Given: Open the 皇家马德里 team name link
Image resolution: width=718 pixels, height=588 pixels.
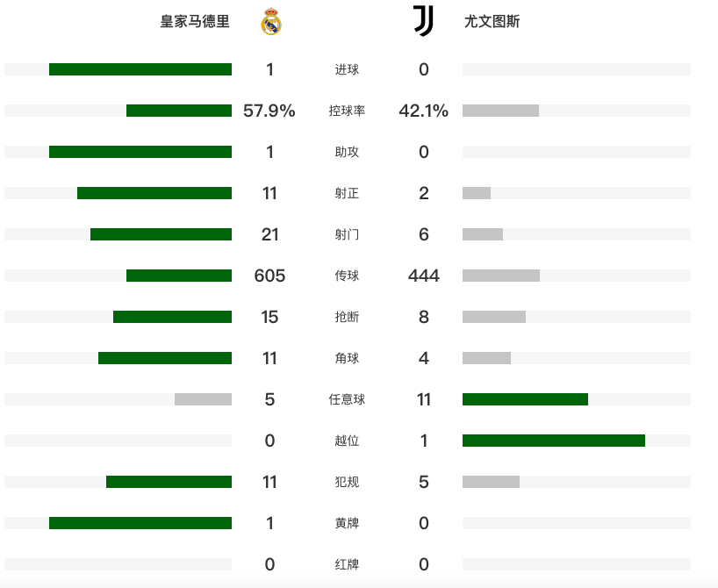Looking at the screenshot, I should tap(195, 21).
